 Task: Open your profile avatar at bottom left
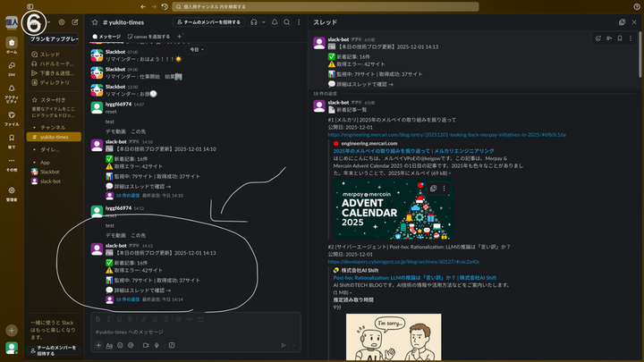click(x=12, y=348)
